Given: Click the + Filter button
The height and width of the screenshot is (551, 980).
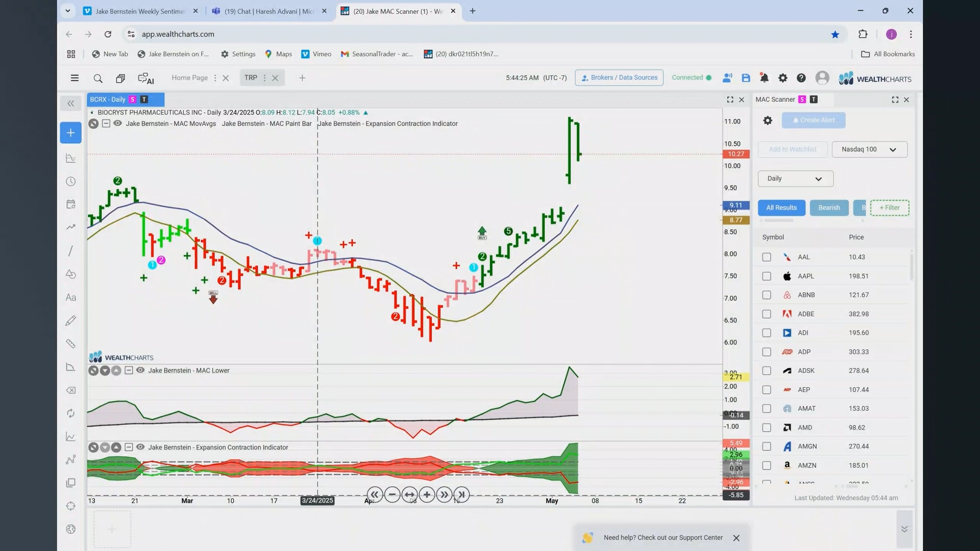Looking at the screenshot, I should [x=889, y=208].
